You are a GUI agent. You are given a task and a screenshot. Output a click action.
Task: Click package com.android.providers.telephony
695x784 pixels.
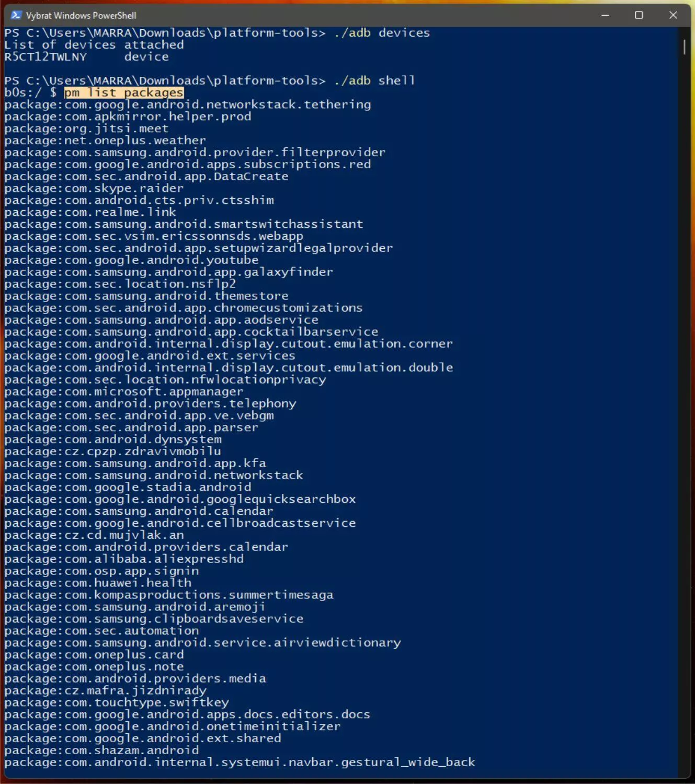150,403
